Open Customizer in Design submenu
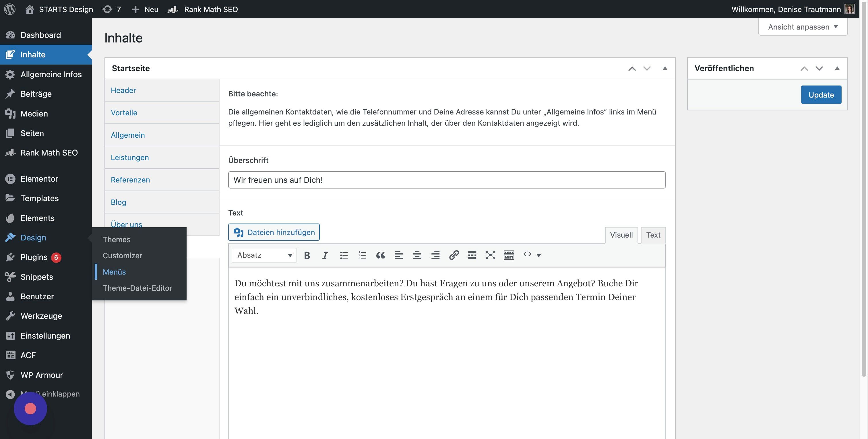 coord(139,256)
